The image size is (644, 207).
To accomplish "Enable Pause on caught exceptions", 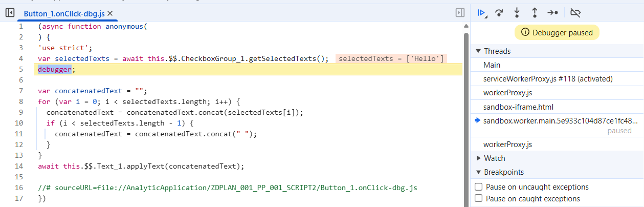I will pyautogui.click(x=479, y=199).
